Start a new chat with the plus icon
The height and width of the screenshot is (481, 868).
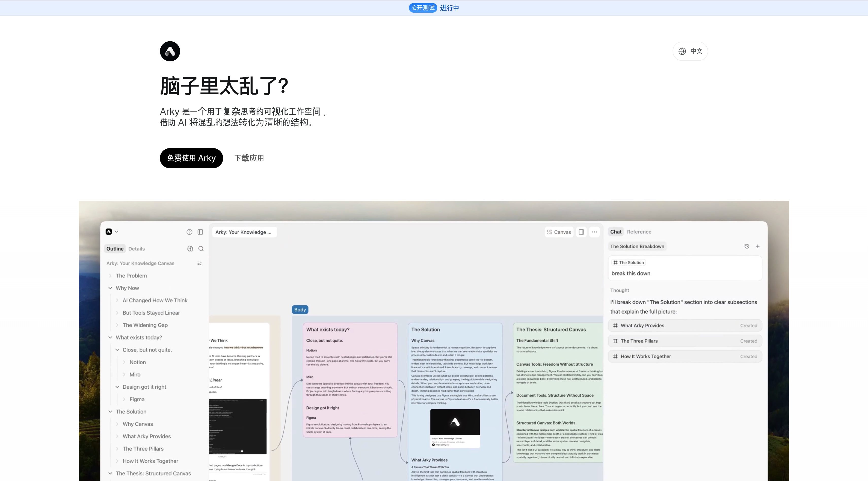(758, 246)
